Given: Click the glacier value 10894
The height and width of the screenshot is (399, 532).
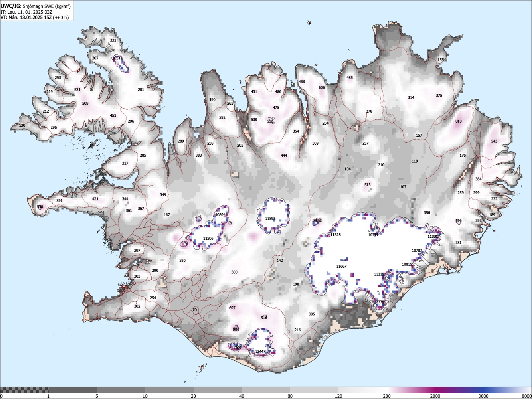Looking at the screenshot, I should pos(220,215).
